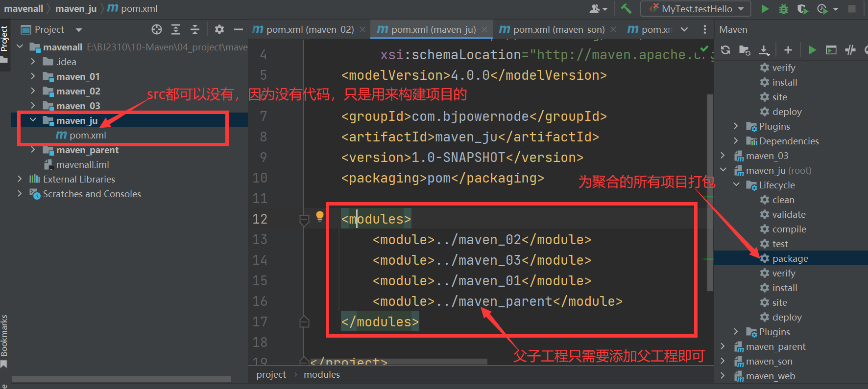
Task: Open the Project view dropdown
Action: tap(78, 30)
